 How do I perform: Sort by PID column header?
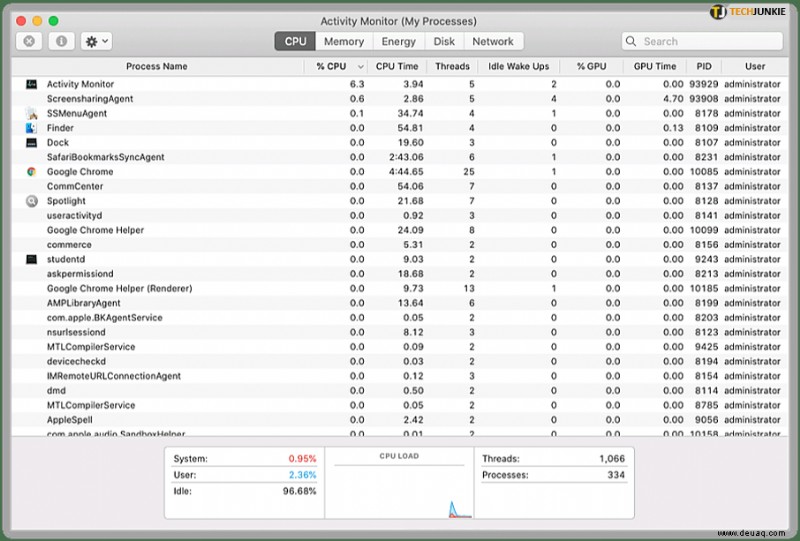[x=704, y=66]
